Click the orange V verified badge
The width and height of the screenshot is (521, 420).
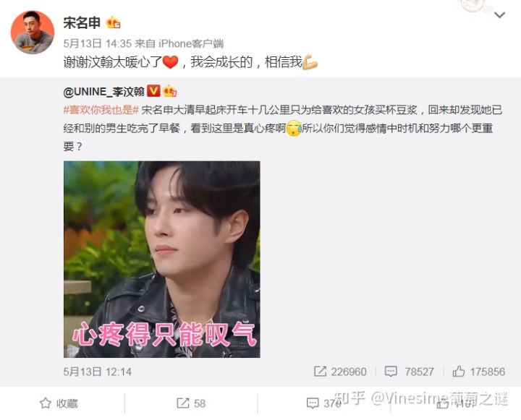click(153, 90)
